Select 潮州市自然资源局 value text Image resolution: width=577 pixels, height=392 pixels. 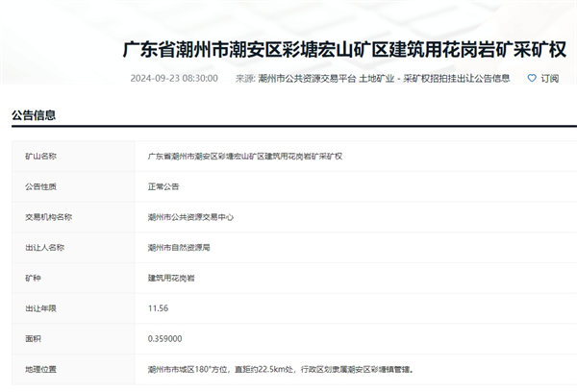point(180,246)
